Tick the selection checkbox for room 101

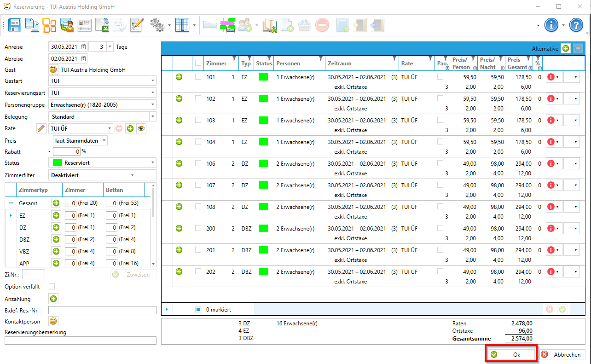[198, 77]
